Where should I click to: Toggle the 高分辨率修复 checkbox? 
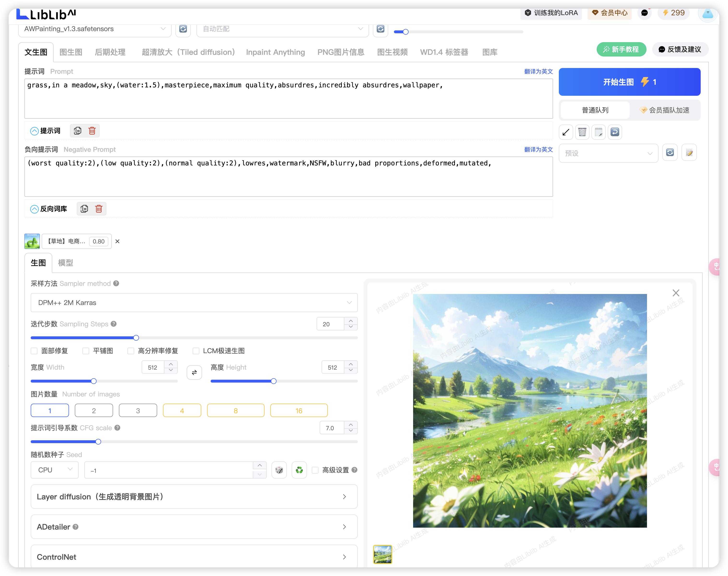point(131,351)
